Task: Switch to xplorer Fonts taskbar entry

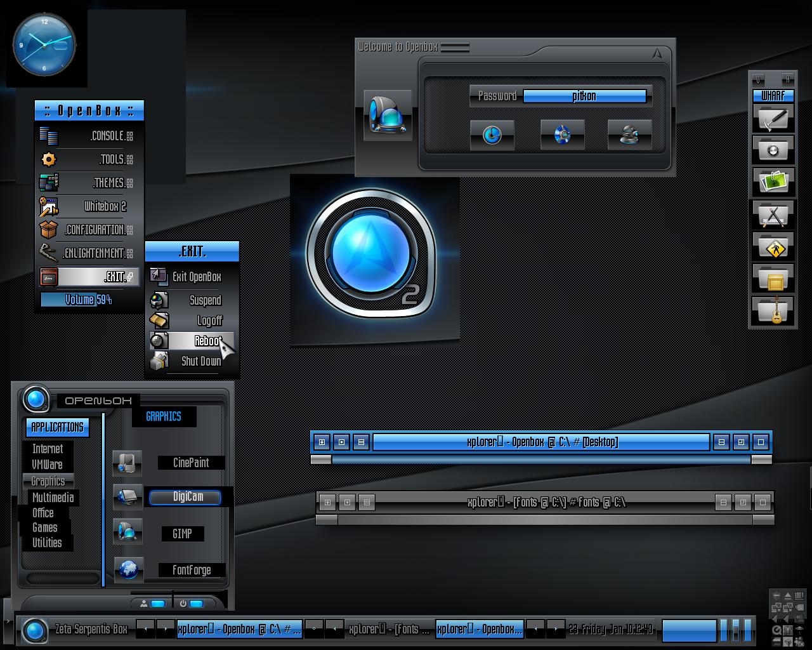Action: tap(390, 629)
